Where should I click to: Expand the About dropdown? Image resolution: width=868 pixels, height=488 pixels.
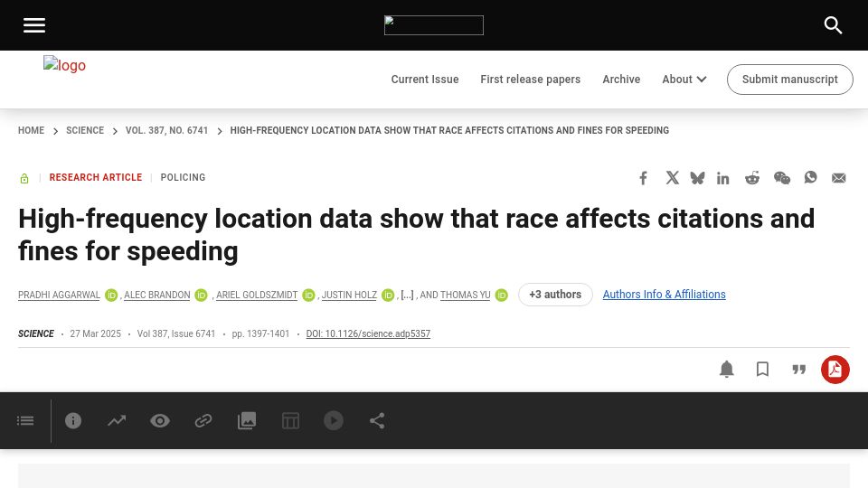tap(684, 80)
